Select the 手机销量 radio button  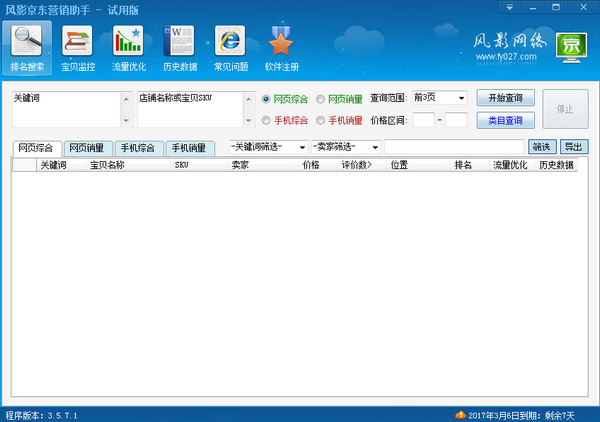pyautogui.click(x=321, y=120)
